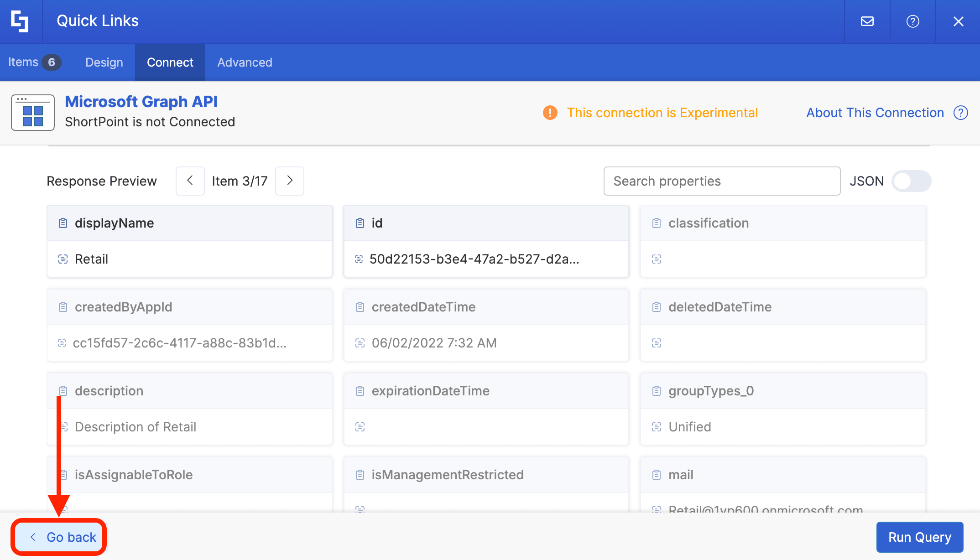The width and height of the screenshot is (980, 560).
Task: Click the Unified group type value
Action: (x=690, y=427)
